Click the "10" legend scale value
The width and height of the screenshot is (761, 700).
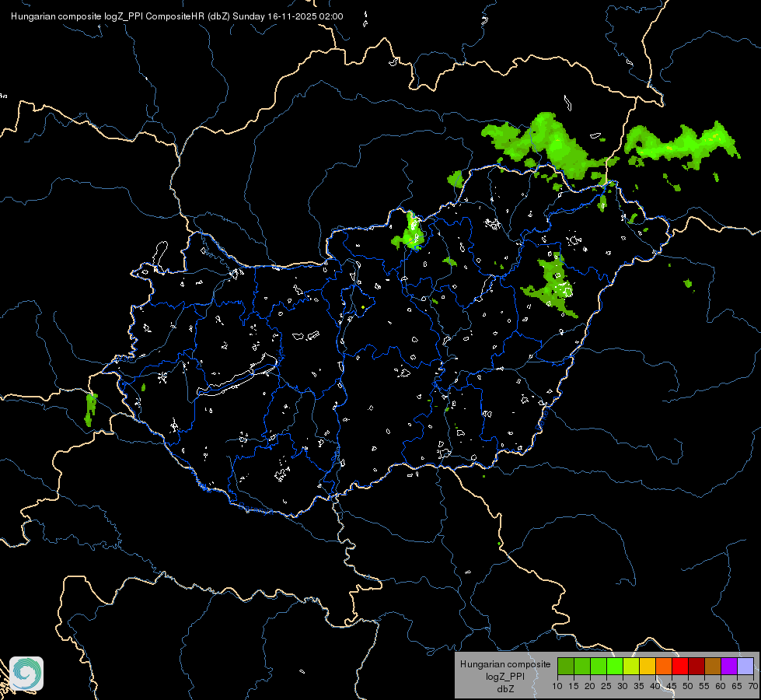(557, 687)
